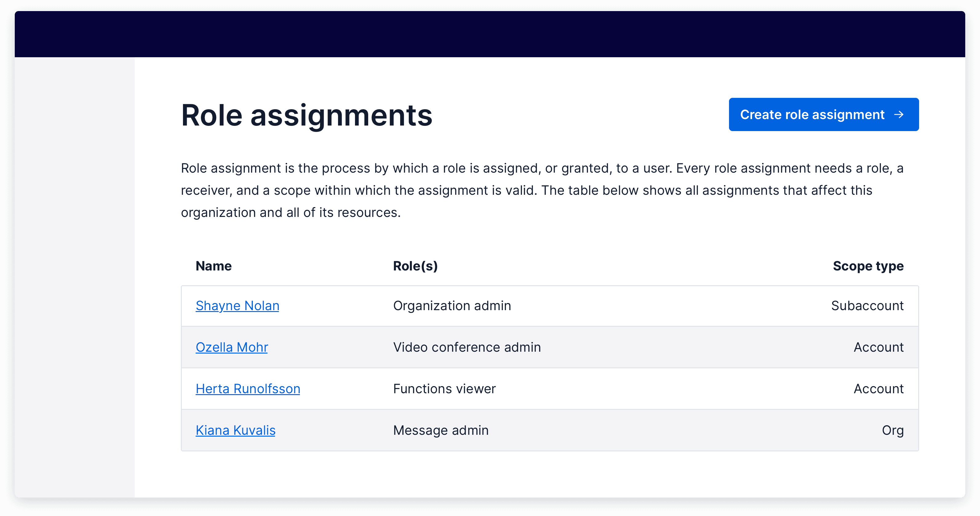Click the Org scope value for Kiana Kuvalis
The width and height of the screenshot is (980, 516).
pos(893,430)
